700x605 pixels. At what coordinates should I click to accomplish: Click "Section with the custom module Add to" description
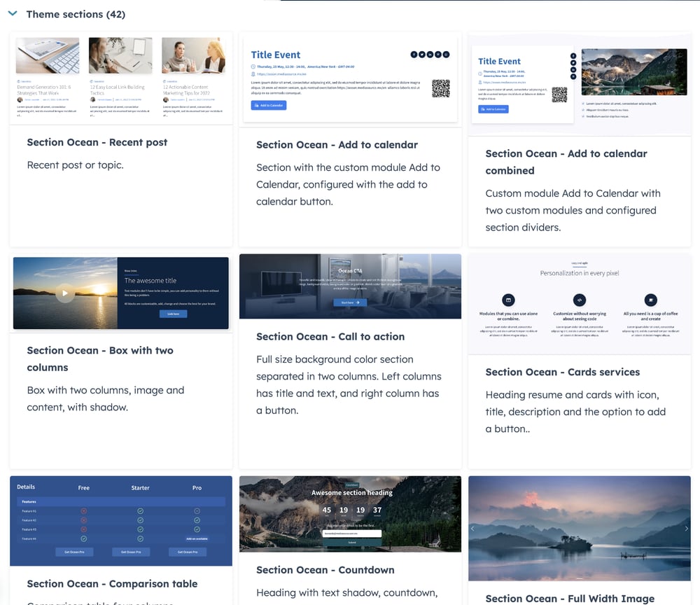click(348, 184)
